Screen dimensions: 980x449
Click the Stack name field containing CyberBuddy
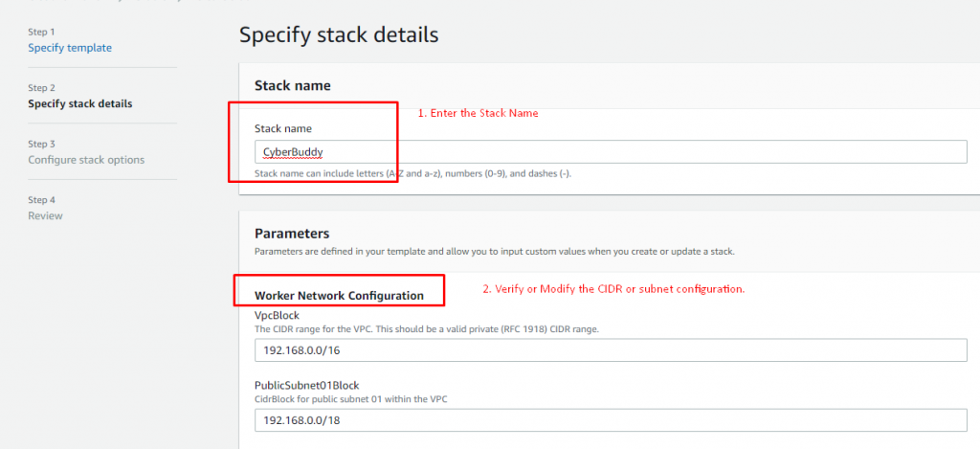tap(611, 152)
